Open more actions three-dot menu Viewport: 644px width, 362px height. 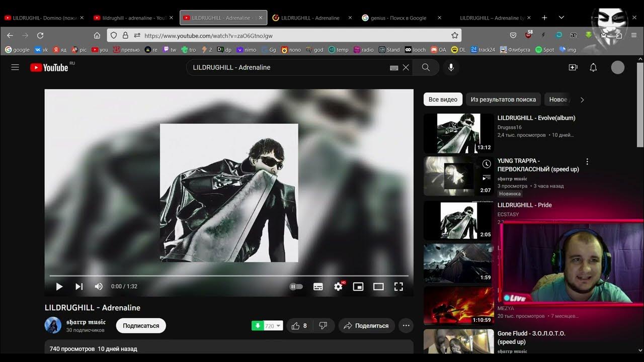(406, 326)
